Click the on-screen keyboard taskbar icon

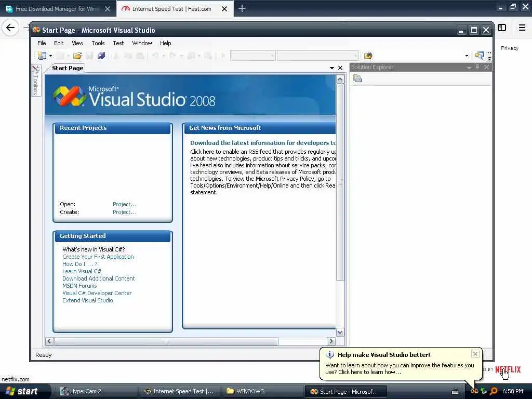pos(455,392)
